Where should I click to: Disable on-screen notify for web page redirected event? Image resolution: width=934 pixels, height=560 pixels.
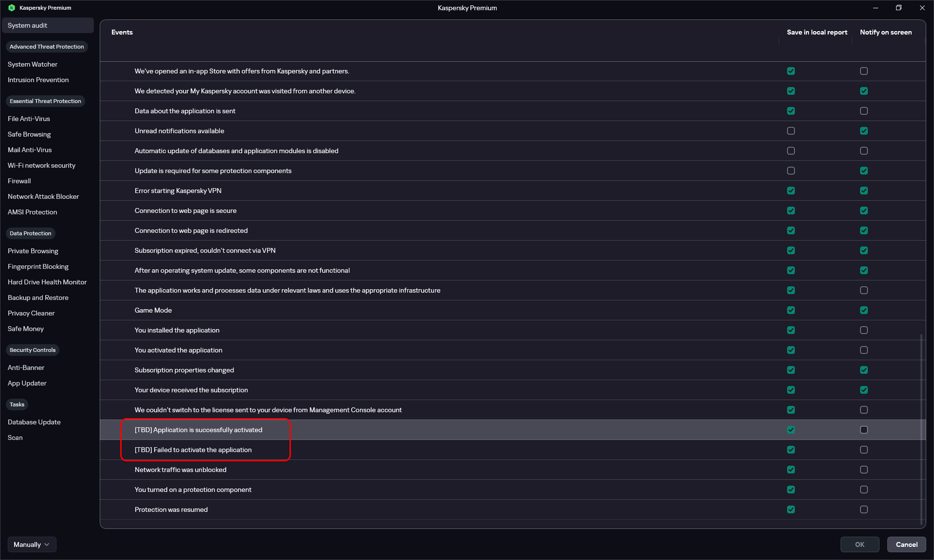tap(864, 230)
